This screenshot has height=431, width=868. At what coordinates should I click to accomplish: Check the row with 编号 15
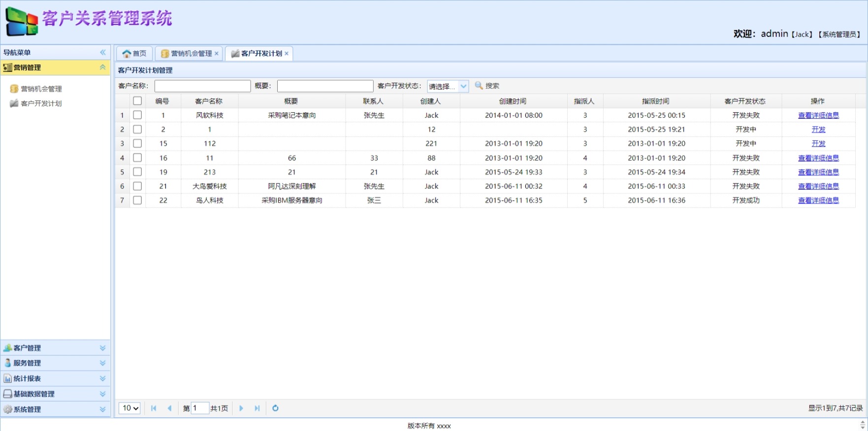pos(137,144)
